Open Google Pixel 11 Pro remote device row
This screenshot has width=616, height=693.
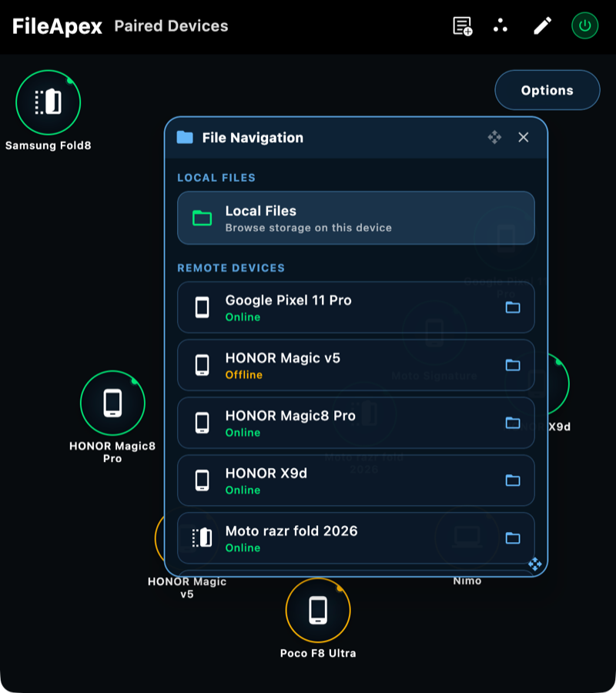click(x=356, y=307)
